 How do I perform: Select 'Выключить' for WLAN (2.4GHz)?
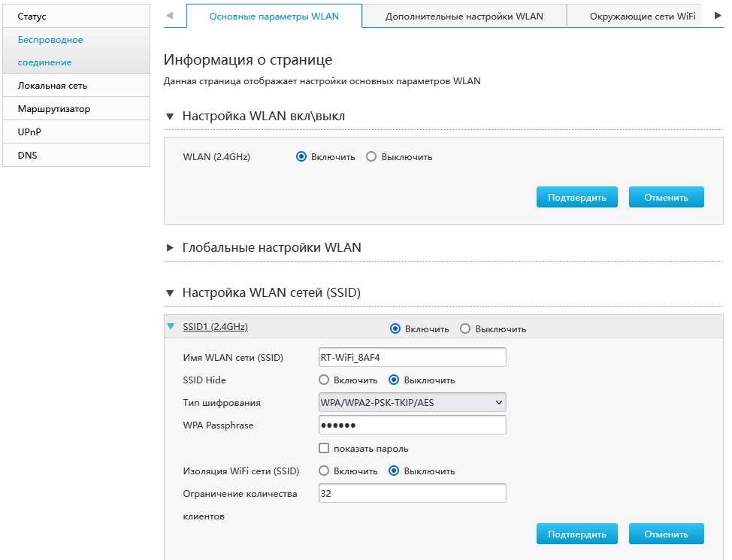pyautogui.click(x=371, y=157)
